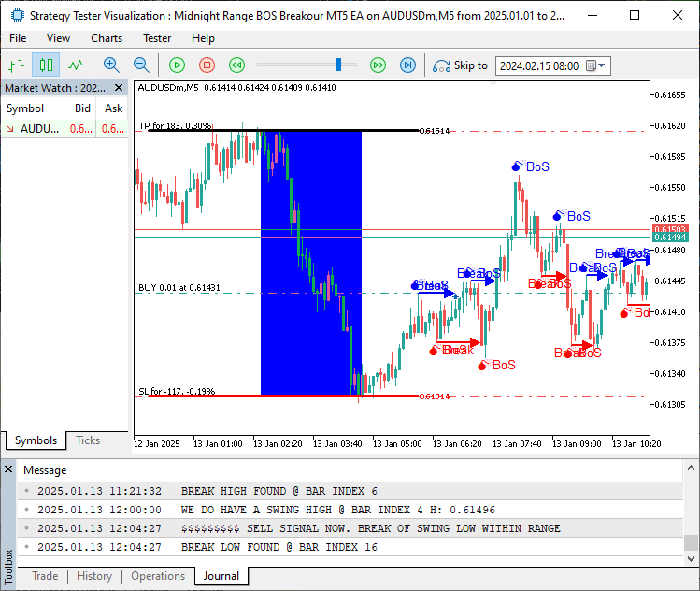This screenshot has height=591, width=700.
Task: Close the Market Watch panel
Action: coord(120,87)
